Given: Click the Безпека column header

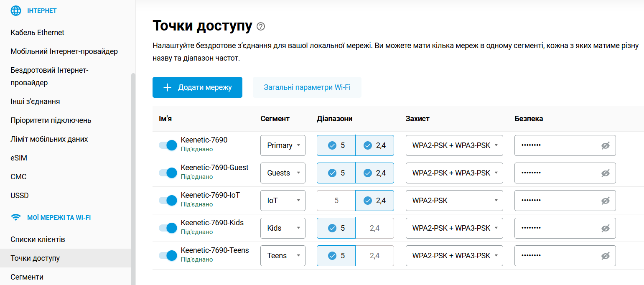Looking at the screenshot, I should tap(529, 119).
